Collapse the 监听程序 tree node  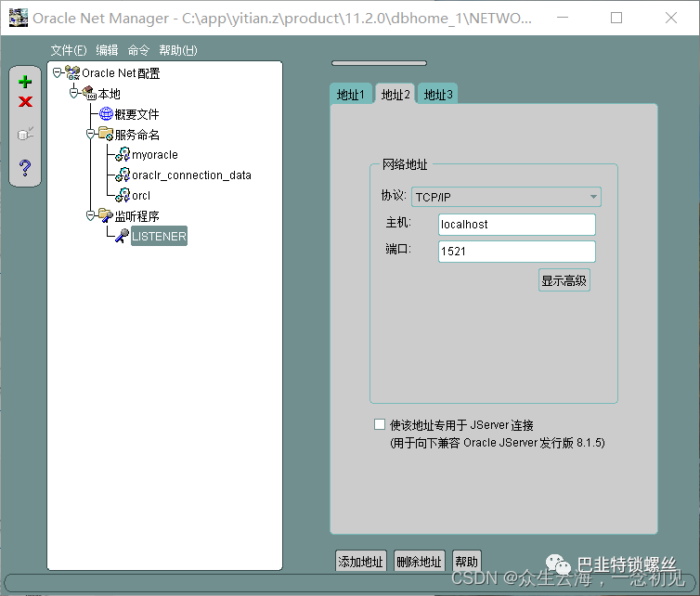91,215
